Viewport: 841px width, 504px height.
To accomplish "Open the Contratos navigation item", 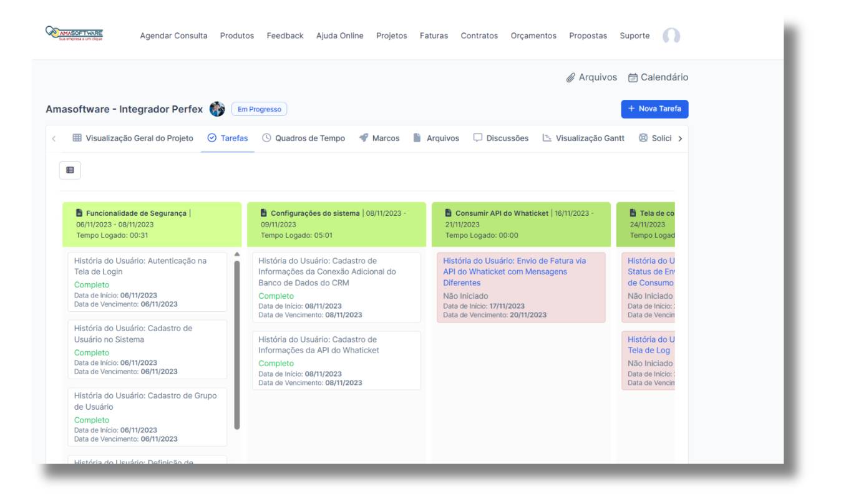I will coord(479,36).
